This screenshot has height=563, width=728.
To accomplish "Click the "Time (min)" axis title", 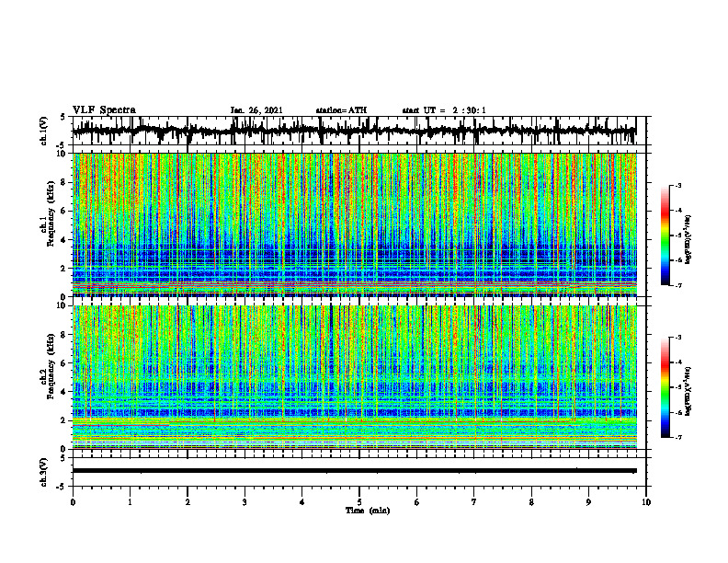I will pos(368,511).
